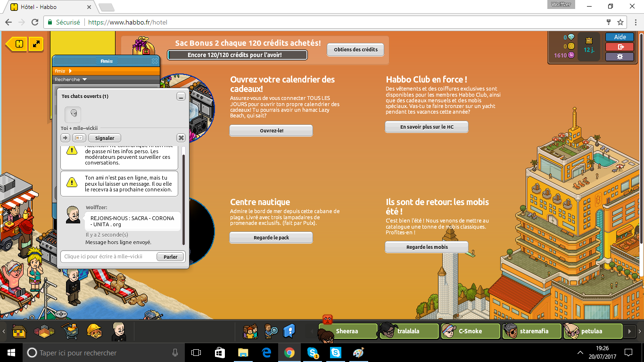The height and width of the screenshot is (362, 644).
Task: Click the Regarde le pack button
Action: tap(271, 238)
